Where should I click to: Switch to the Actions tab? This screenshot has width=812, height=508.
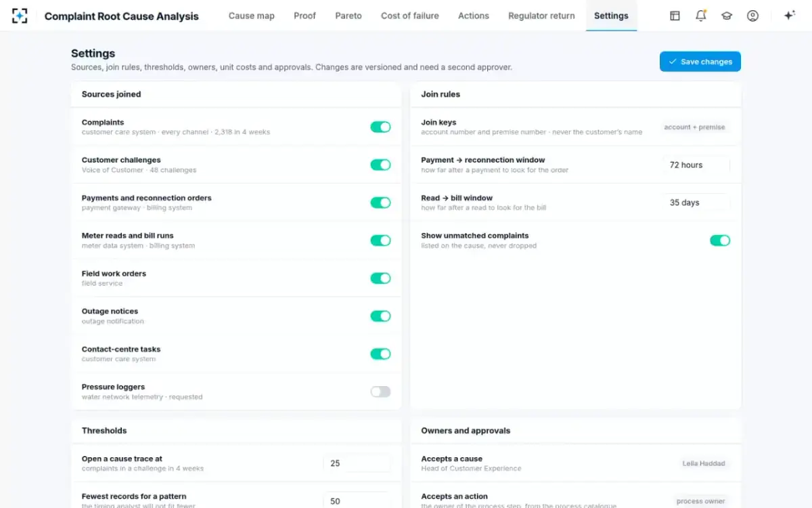click(x=474, y=16)
